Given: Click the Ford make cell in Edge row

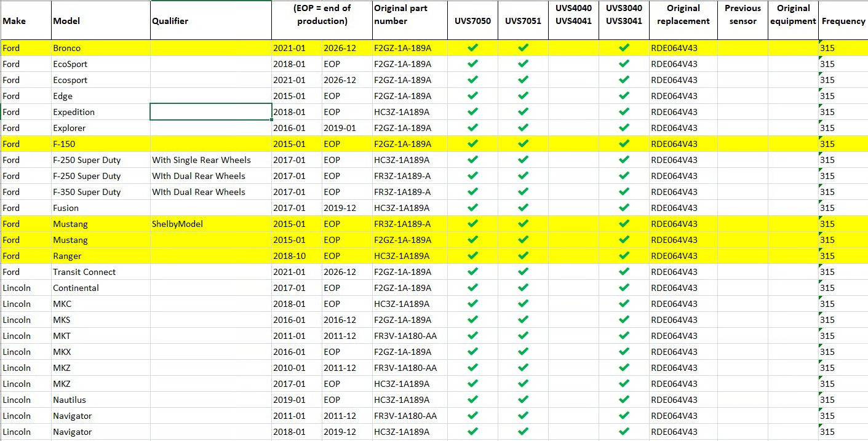Looking at the screenshot, I should (x=26, y=96).
